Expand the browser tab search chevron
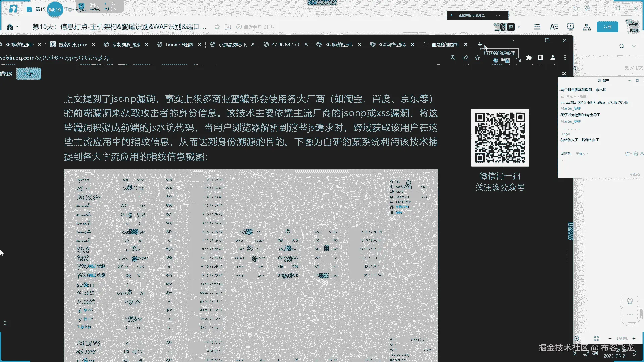644x362 pixels. [x=513, y=40]
